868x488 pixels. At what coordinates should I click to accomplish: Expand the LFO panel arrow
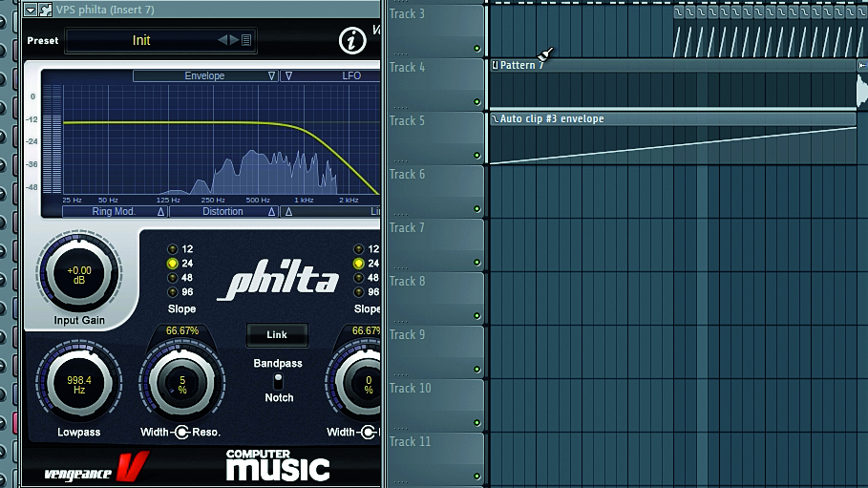click(288, 76)
